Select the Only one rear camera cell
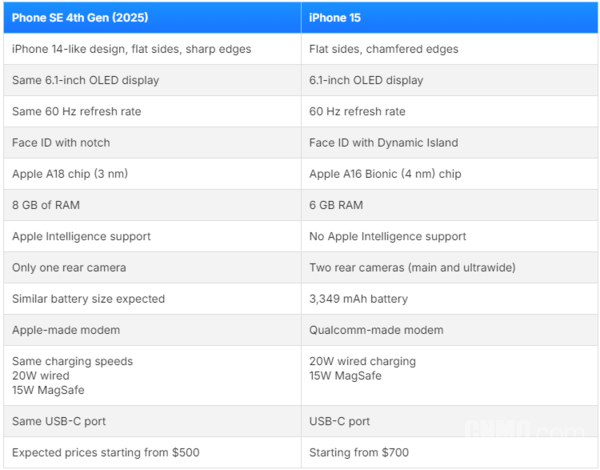The image size is (600, 470). 152,268
